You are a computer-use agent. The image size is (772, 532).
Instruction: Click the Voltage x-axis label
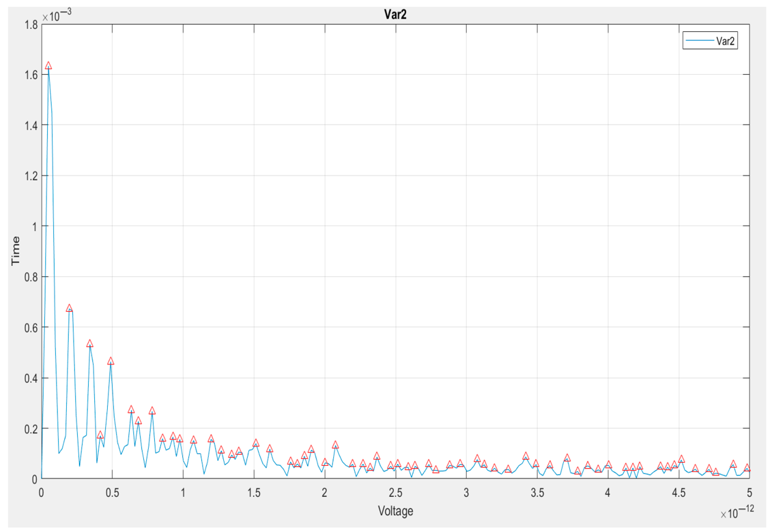point(395,511)
